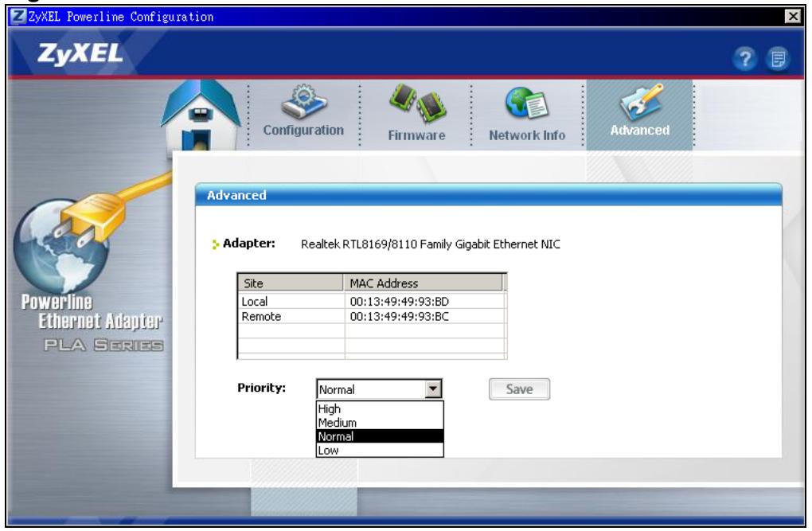Screen dimensions: 812x531
Task: Switch to the Advanced tab label
Action: click(x=640, y=130)
